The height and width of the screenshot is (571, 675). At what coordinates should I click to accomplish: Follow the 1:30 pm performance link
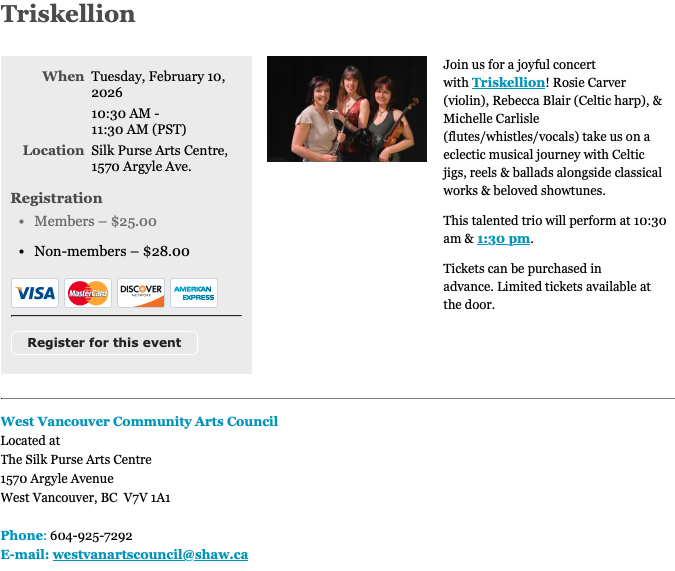click(x=503, y=239)
